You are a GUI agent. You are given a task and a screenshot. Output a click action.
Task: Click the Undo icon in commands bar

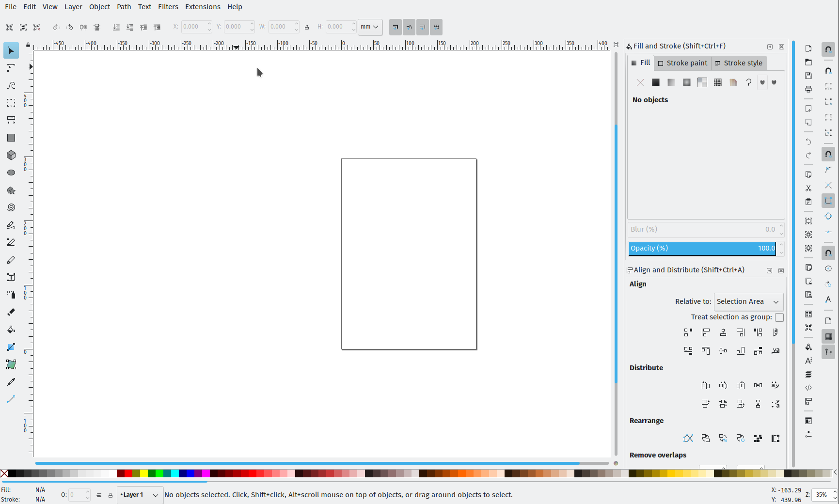tap(808, 142)
